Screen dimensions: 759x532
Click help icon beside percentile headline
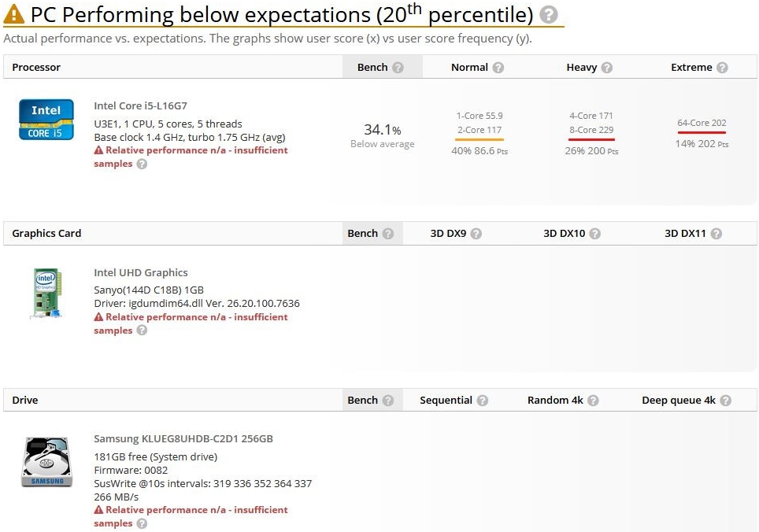tap(549, 14)
